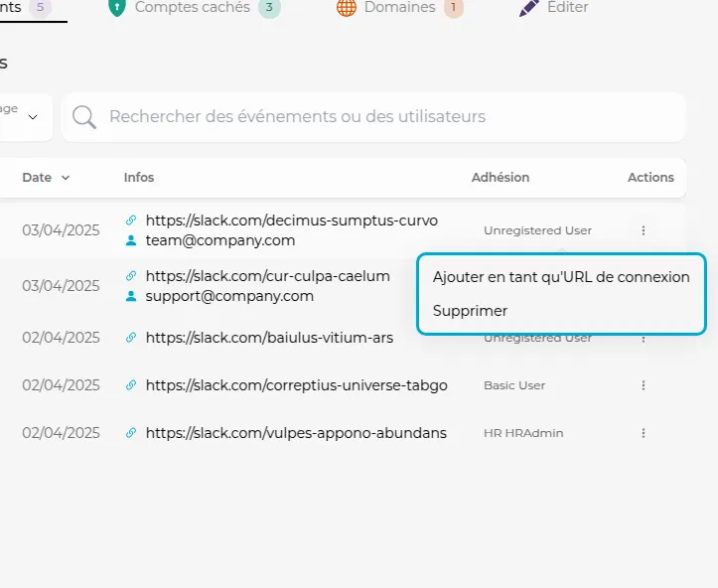
Task: Click the magnifying glass search icon
Action: (84, 117)
